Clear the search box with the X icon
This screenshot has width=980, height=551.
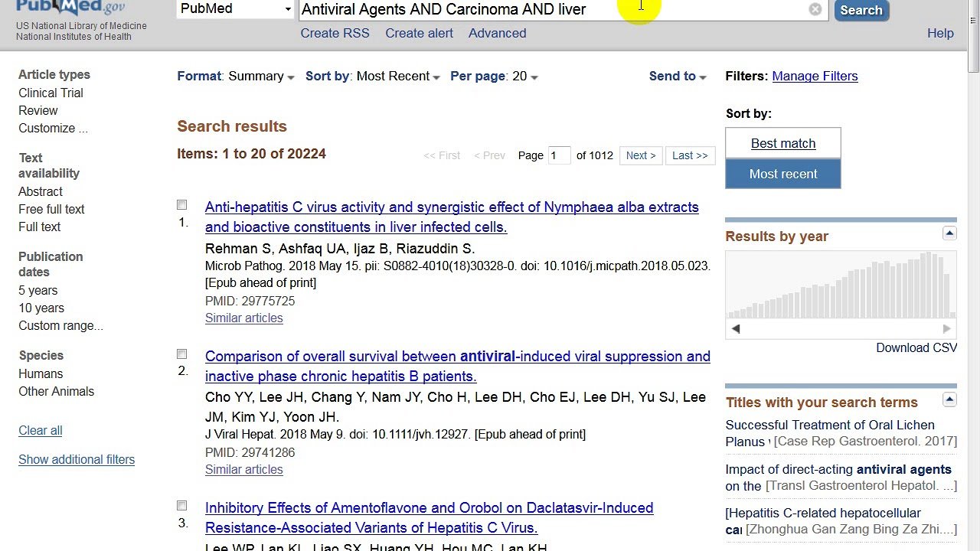(815, 9)
